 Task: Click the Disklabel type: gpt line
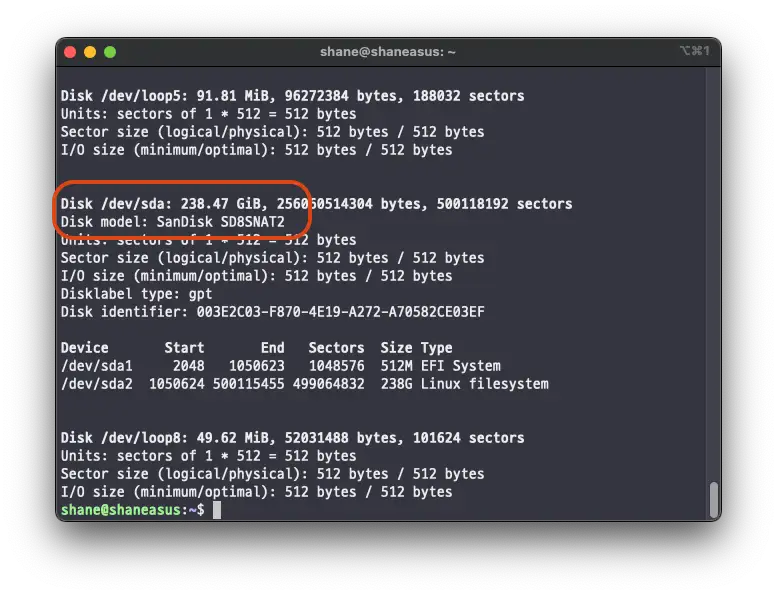click(x=136, y=294)
